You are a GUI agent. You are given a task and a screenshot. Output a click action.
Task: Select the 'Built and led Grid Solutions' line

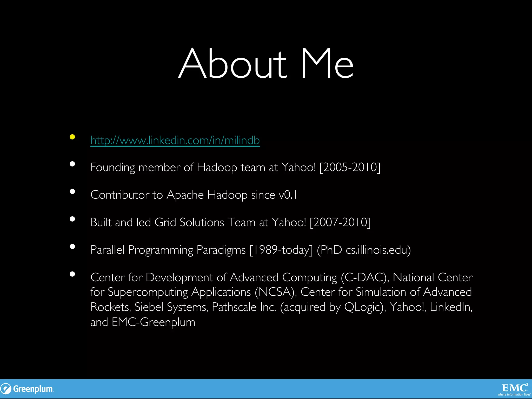click(x=230, y=222)
